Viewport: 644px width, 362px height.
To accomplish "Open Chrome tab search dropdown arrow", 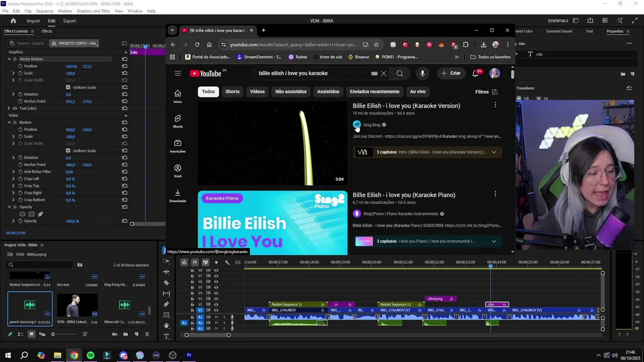I will pyautogui.click(x=172, y=30).
